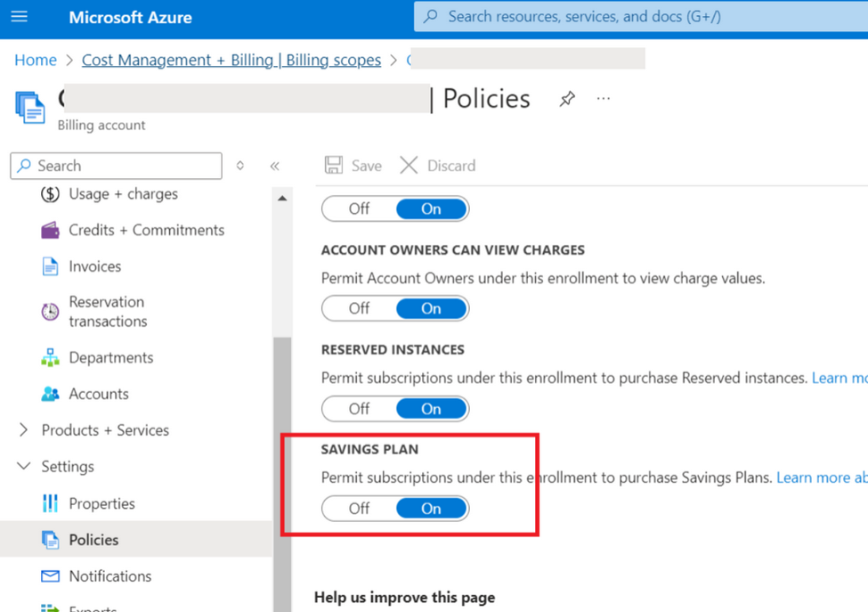Click the Policies sidebar icon

pyautogui.click(x=50, y=540)
